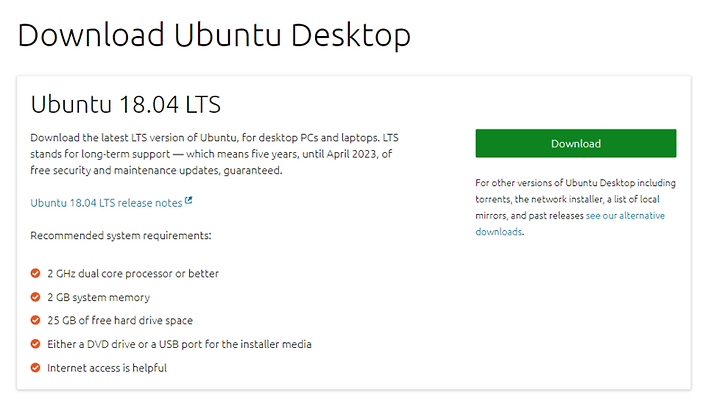Click '2 GHz dual core processor or better' text
Image resolution: width=720 pixels, height=409 pixels.
tap(133, 274)
